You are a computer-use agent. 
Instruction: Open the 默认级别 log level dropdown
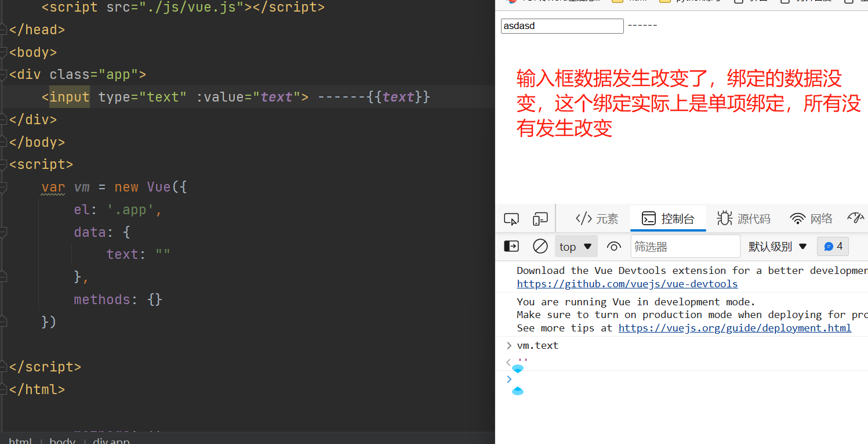tap(778, 246)
